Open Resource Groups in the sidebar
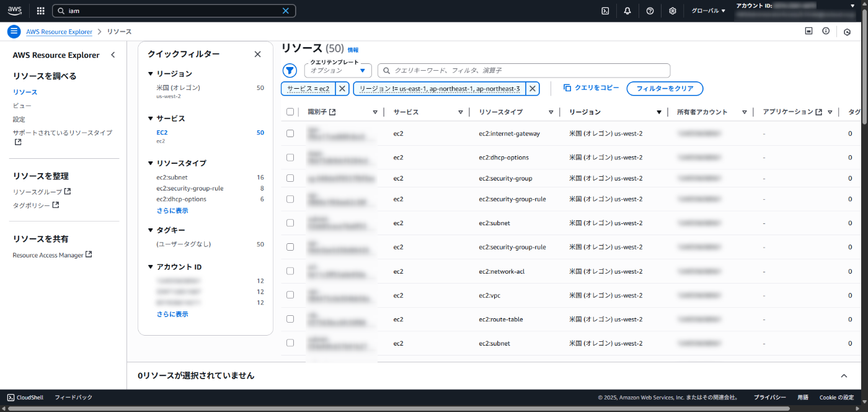The width and height of the screenshot is (868, 412). [42, 192]
